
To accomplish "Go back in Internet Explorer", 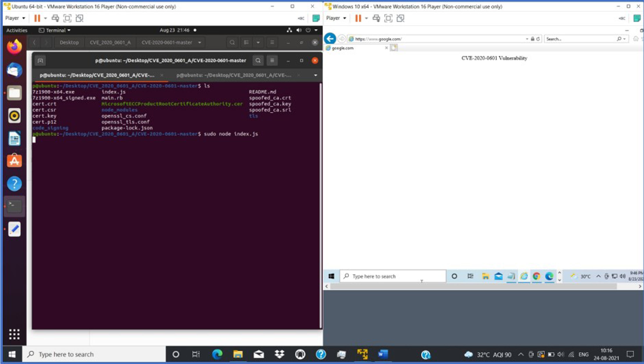I will [330, 39].
